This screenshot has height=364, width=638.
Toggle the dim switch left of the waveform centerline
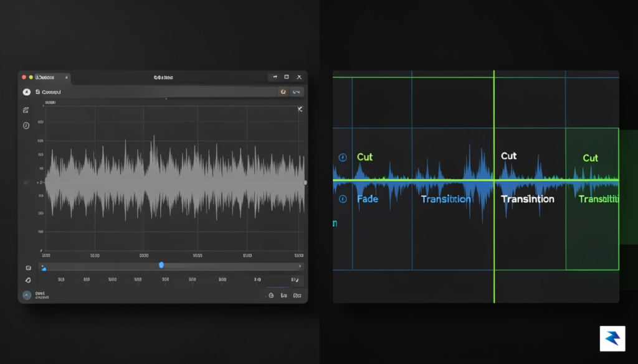click(x=27, y=182)
